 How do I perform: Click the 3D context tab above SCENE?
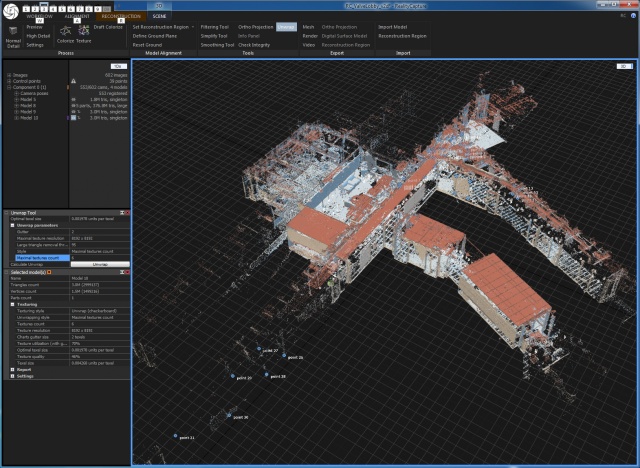(159, 6)
